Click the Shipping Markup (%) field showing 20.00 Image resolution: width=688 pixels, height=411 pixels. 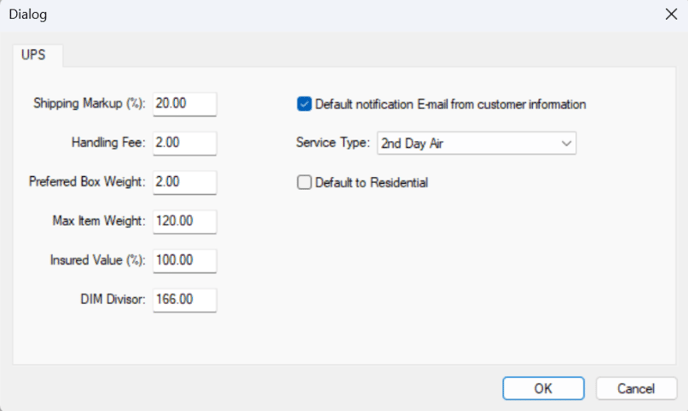185,104
